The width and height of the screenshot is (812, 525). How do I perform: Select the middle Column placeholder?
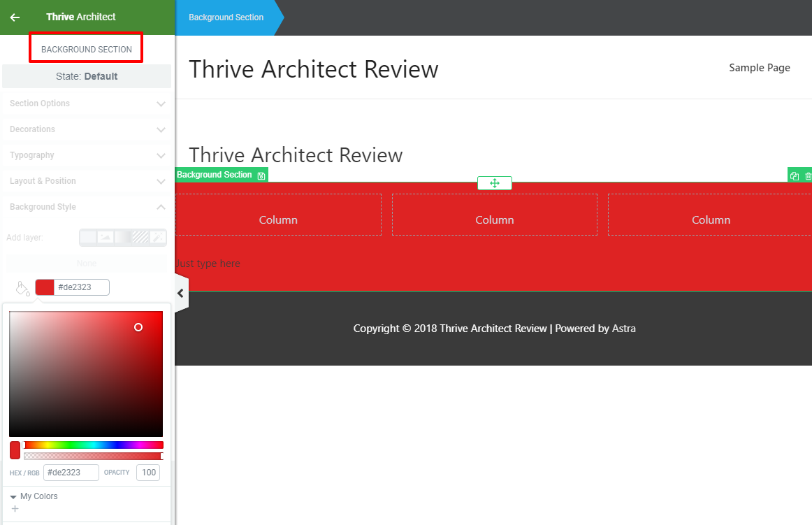[495, 215]
